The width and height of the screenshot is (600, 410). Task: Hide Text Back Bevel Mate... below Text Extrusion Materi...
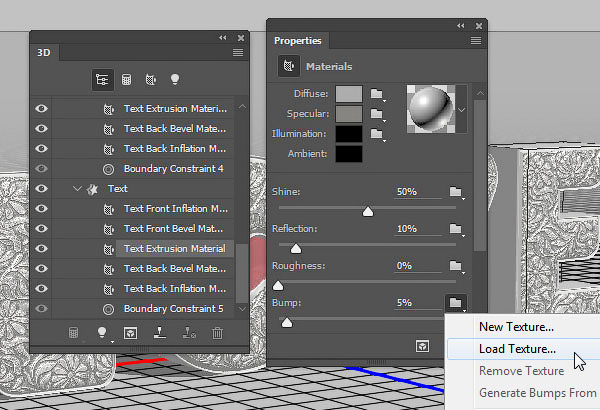coord(41,128)
